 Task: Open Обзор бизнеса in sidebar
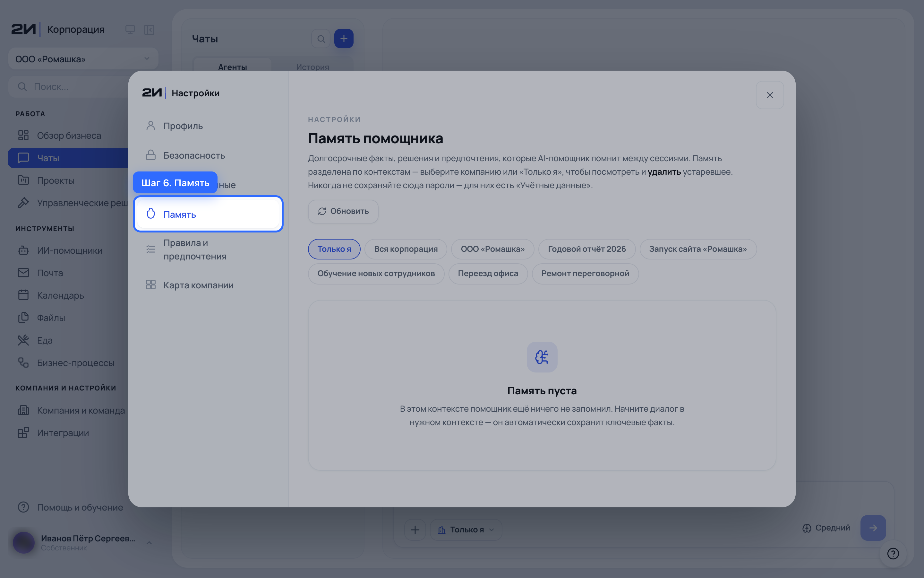click(69, 136)
